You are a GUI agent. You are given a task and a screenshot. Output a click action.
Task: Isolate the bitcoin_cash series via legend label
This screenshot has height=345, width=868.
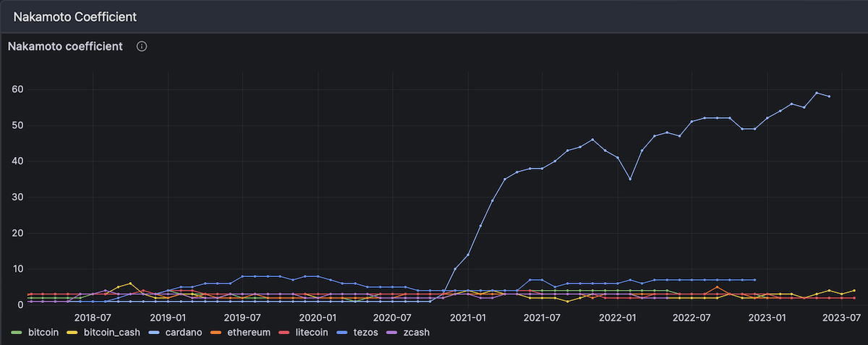pos(112,332)
